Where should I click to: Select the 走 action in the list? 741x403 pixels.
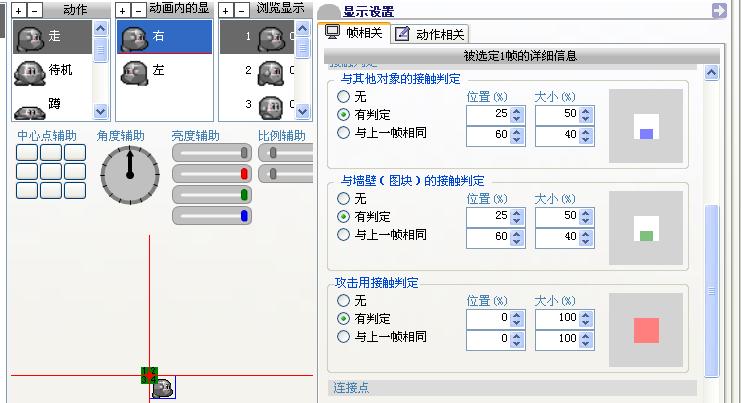[x=52, y=36]
